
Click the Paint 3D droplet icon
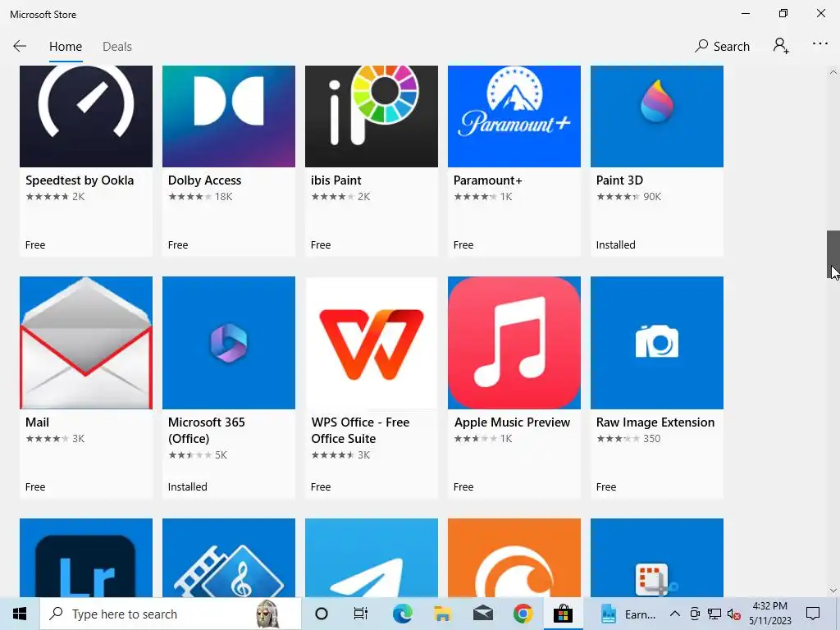[657, 102]
